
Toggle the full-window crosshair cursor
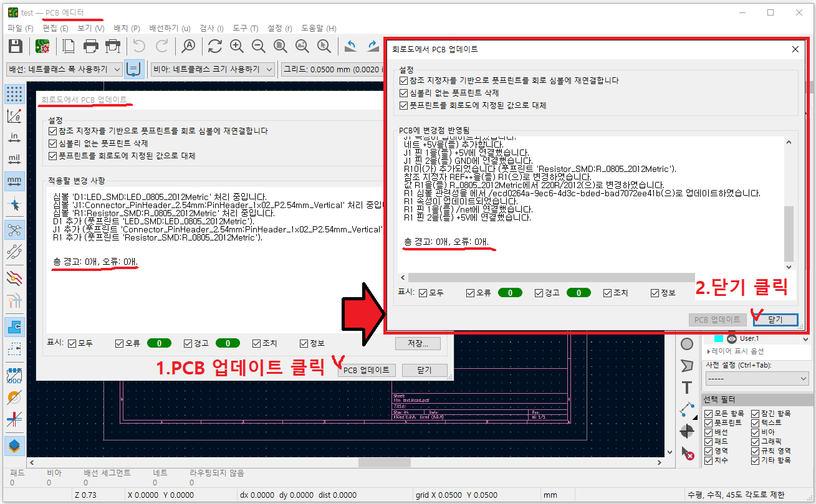[14, 204]
